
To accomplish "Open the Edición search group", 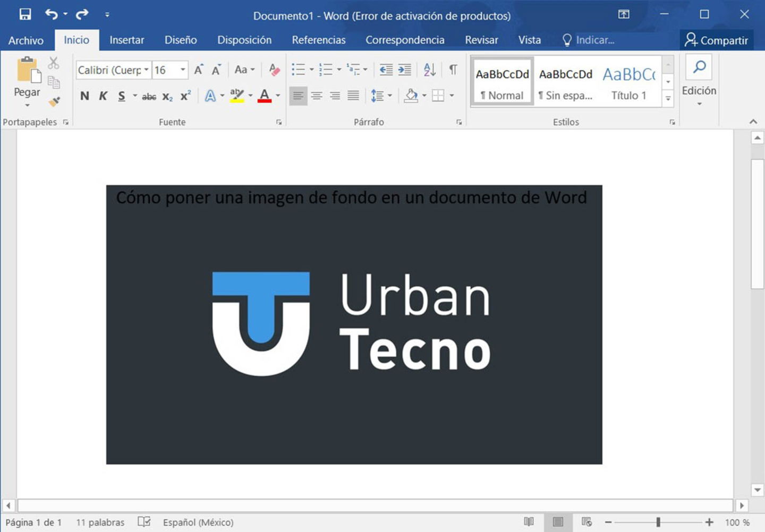I will (699, 81).
